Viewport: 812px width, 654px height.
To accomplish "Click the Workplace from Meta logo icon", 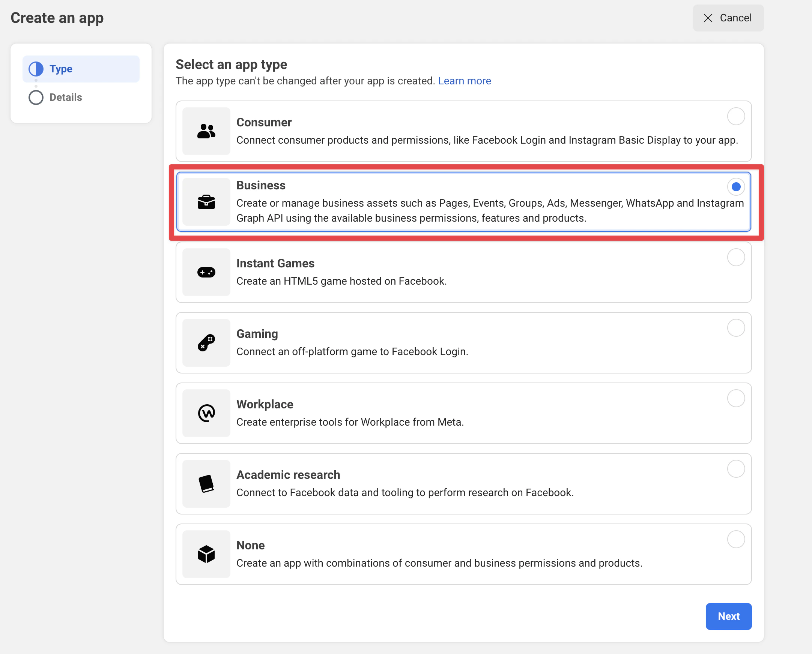I will 206,413.
